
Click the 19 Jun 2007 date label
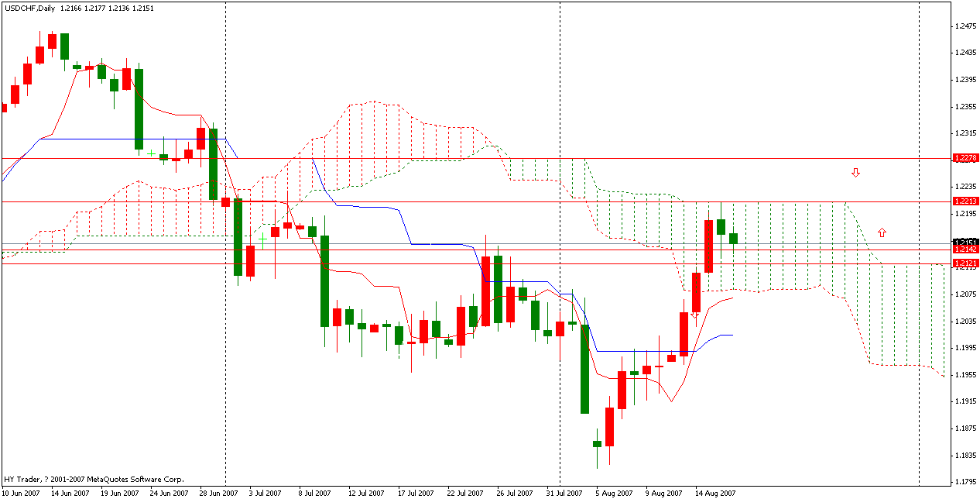coord(121,493)
